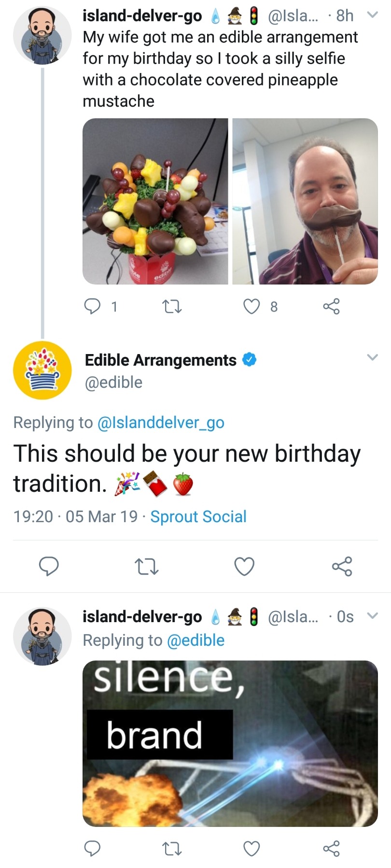
Task: Expand Edible Arrangements tweet options menu
Action: 372,357
